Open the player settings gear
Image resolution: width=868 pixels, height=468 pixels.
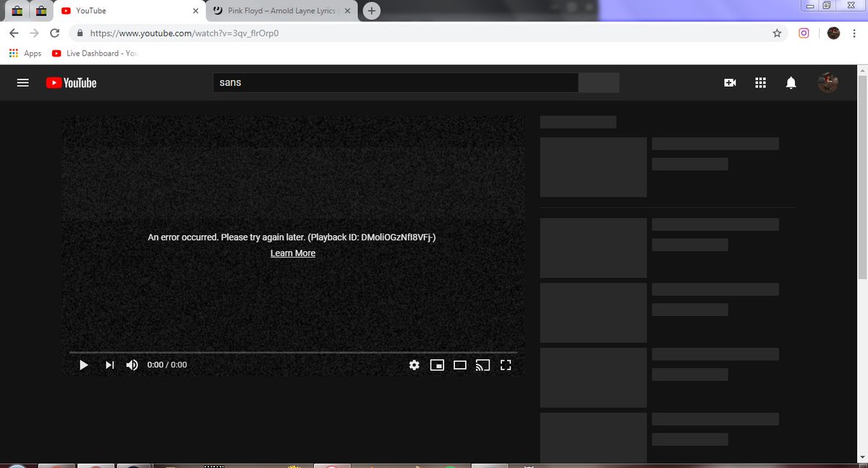(x=414, y=365)
